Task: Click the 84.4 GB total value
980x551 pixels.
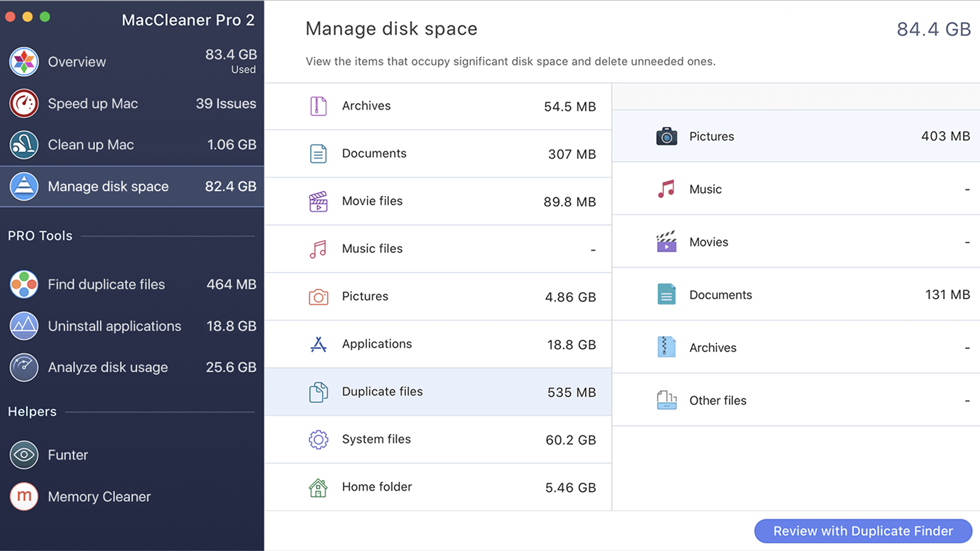Action: (934, 29)
